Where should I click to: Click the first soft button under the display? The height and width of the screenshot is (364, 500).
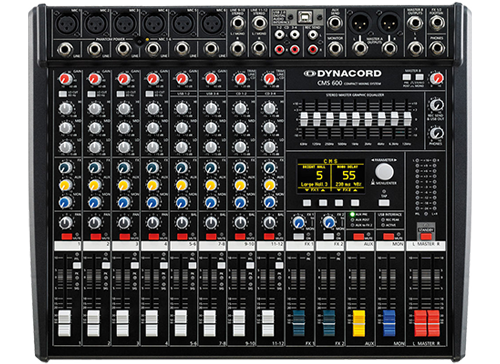[x=307, y=202]
